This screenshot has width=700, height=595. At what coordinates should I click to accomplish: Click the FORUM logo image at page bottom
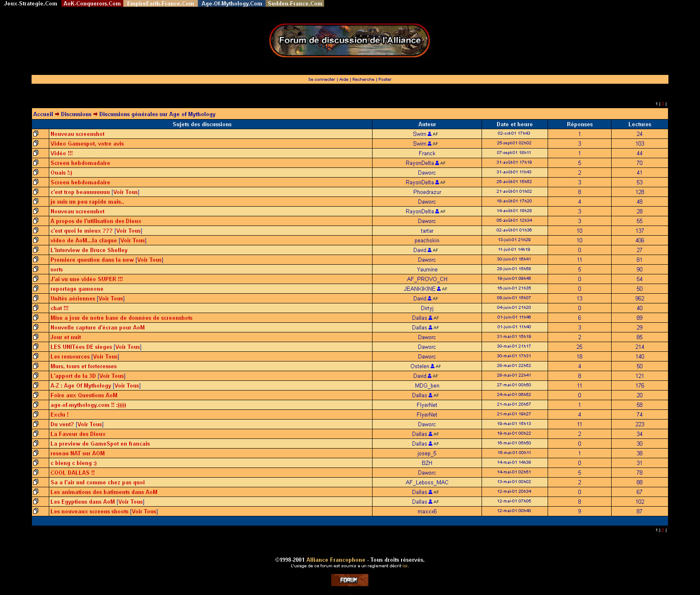tap(349, 580)
